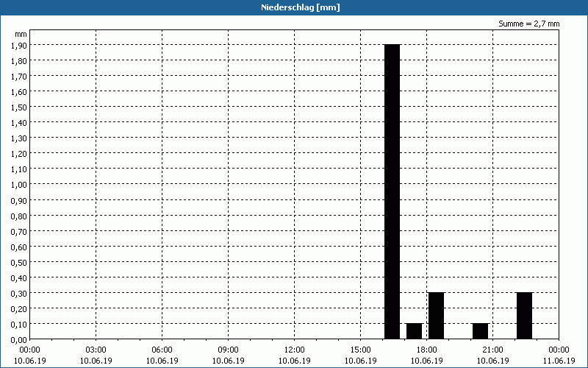Click the 12:00 time label

(295, 350)
